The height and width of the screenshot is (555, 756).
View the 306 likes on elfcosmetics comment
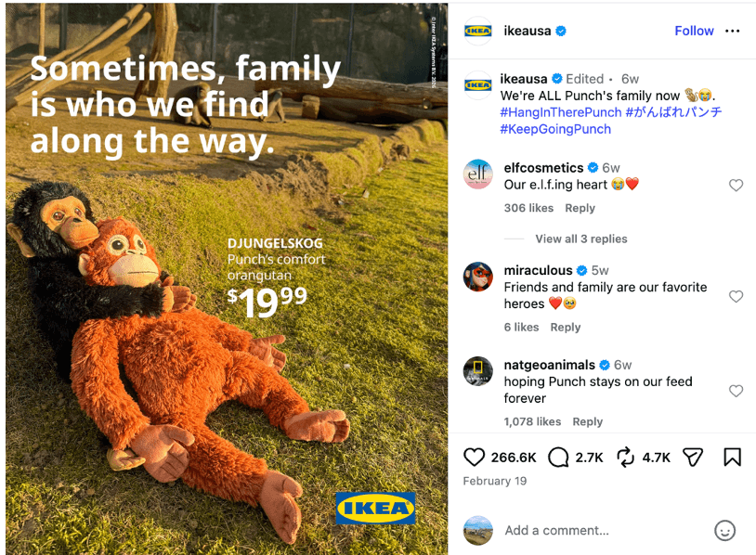pyautogui.click(x=528, y=208)
